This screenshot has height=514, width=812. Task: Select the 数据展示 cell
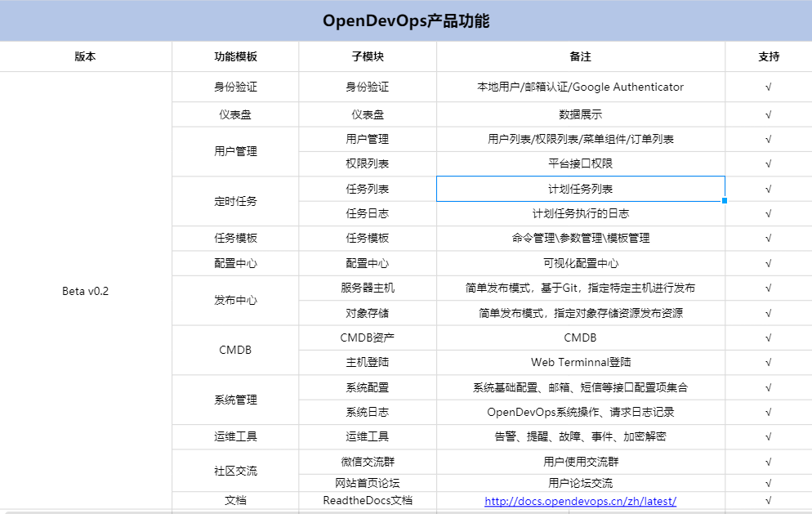(x=581, y=114)
